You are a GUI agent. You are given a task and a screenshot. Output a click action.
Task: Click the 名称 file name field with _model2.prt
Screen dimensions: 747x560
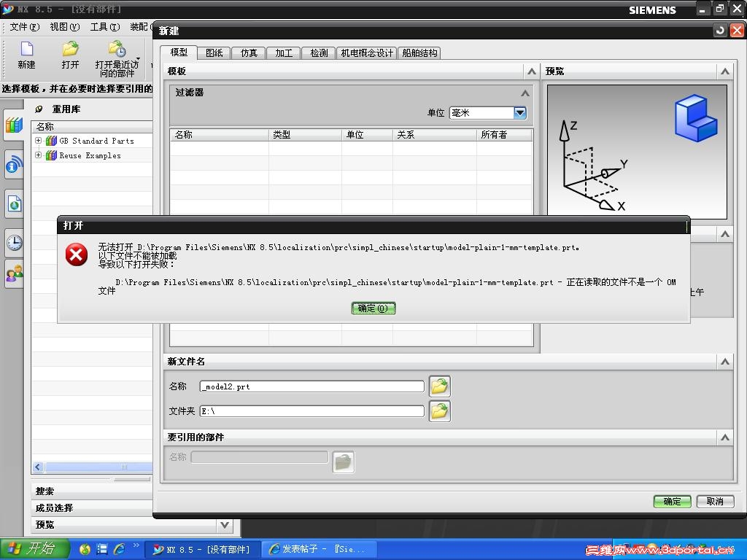pos(311,386)
